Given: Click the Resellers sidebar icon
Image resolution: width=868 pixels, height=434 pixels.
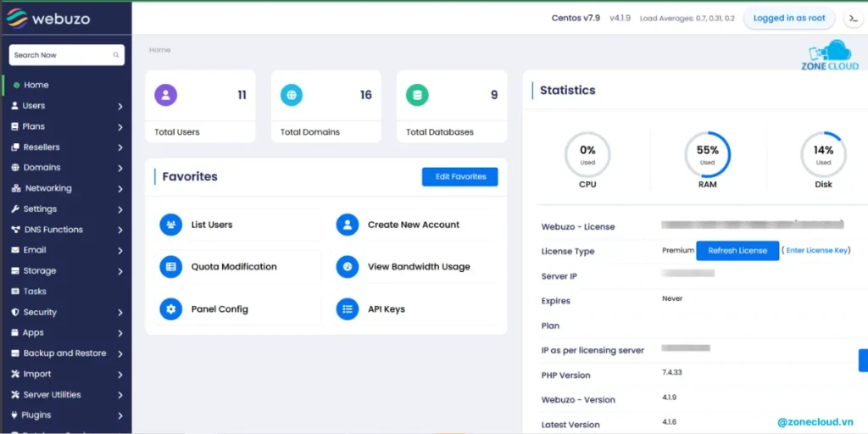Looking at the screenshot, I should (x=15, y=147).
